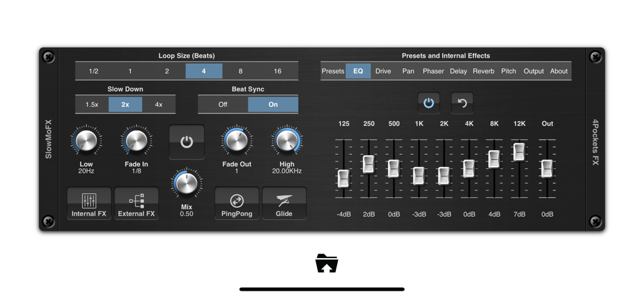Open the folder icon below the plugin

pos(326,263)
